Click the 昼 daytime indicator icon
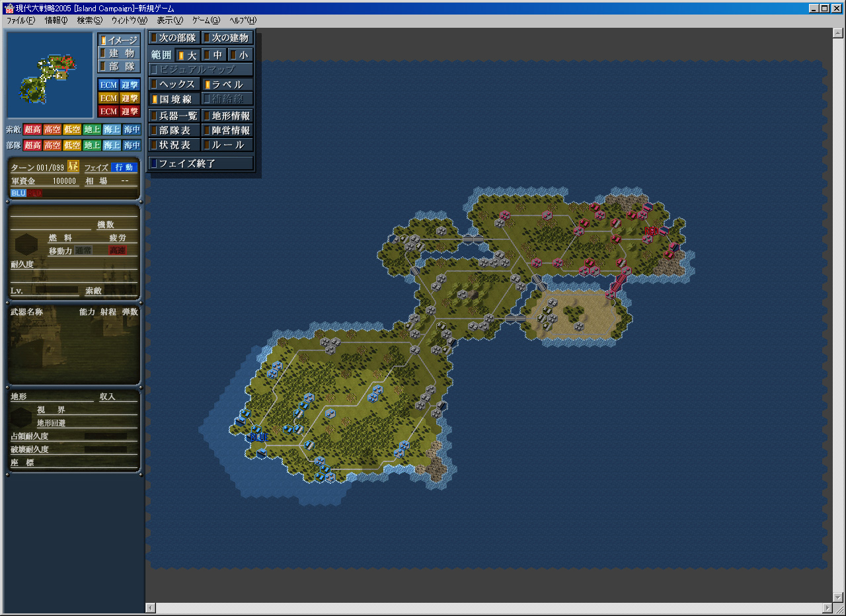 tap(73, 167)
